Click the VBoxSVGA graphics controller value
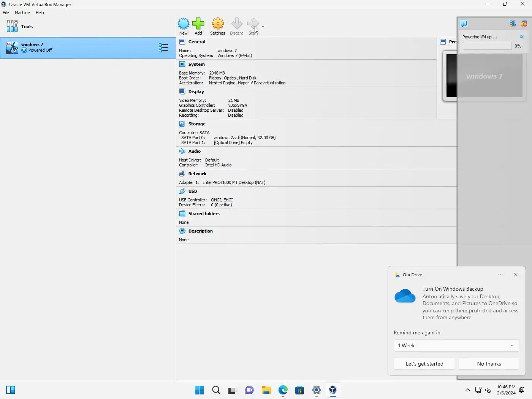 [237, 105]
